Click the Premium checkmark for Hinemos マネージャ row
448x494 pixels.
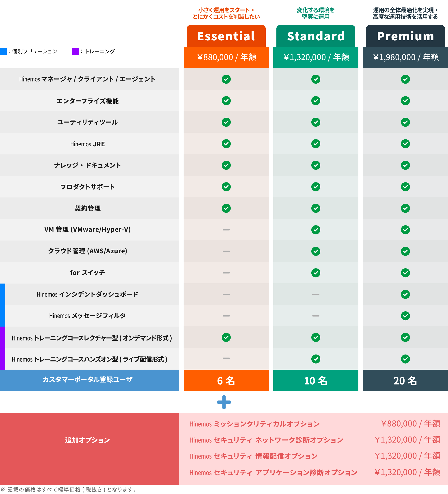tap(405, 79)
